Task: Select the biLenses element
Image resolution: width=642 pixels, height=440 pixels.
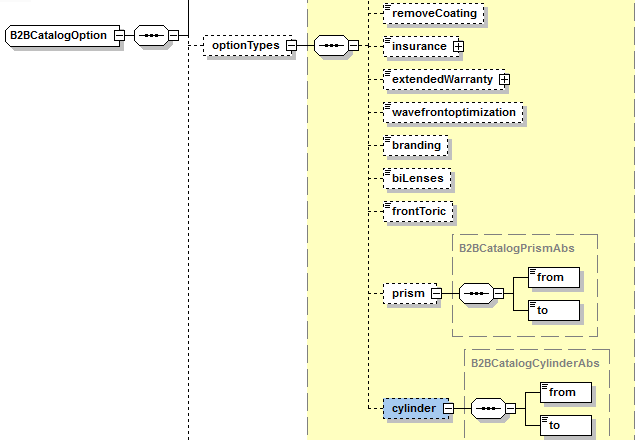Action: (418, 179)
